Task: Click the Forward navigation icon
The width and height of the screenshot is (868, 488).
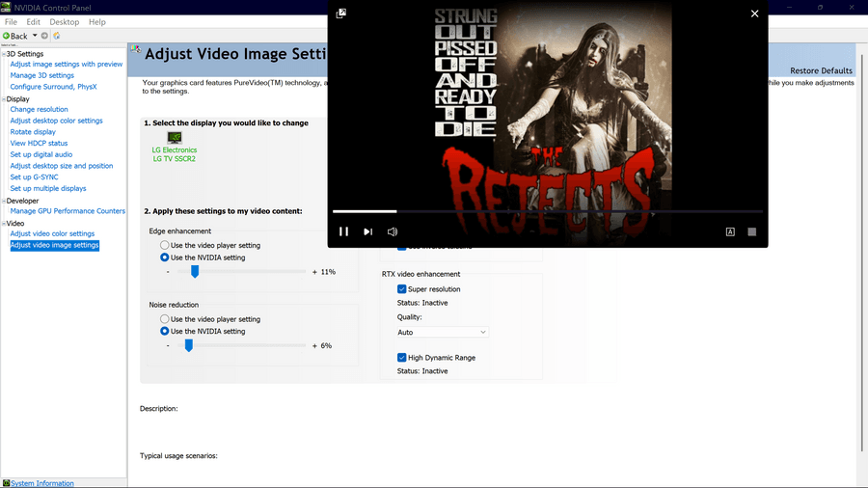Action: tap(44, 36)
